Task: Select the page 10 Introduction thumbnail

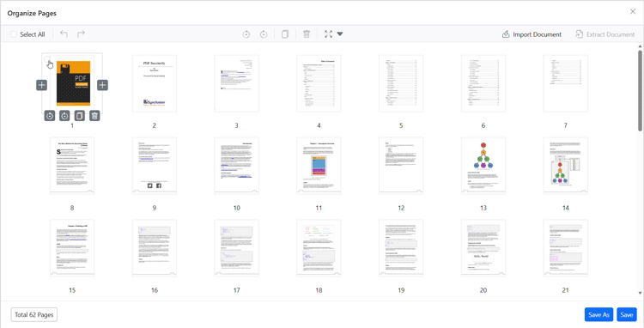Action: tap(237, 166)
